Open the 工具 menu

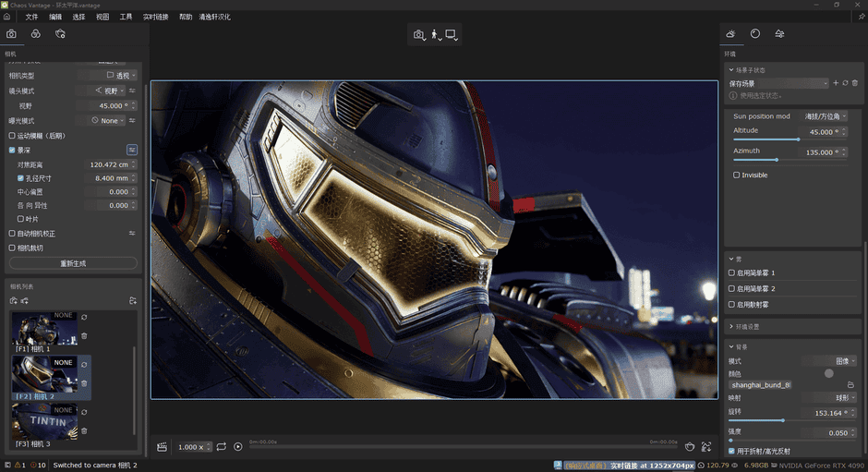coord(127,17)
